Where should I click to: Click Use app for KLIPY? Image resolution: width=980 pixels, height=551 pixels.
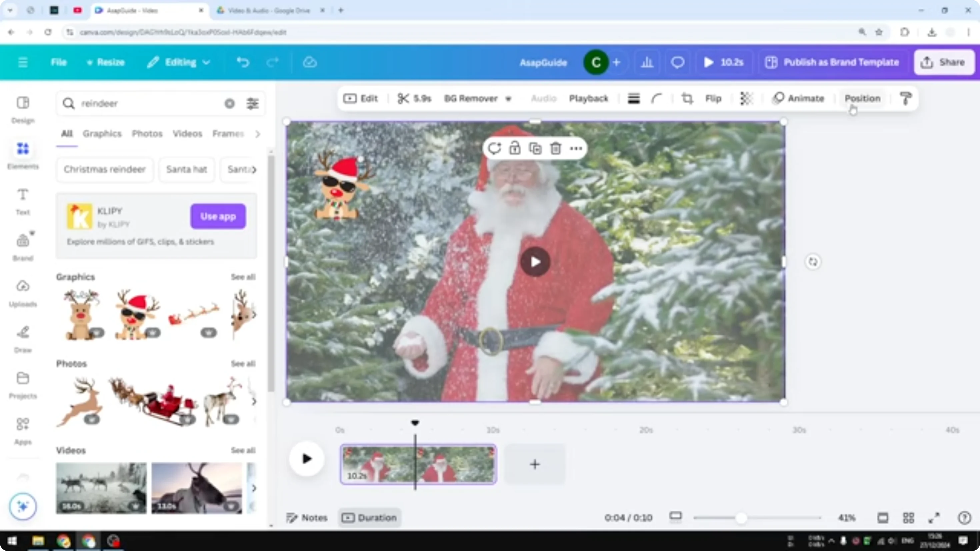point(218,216)
